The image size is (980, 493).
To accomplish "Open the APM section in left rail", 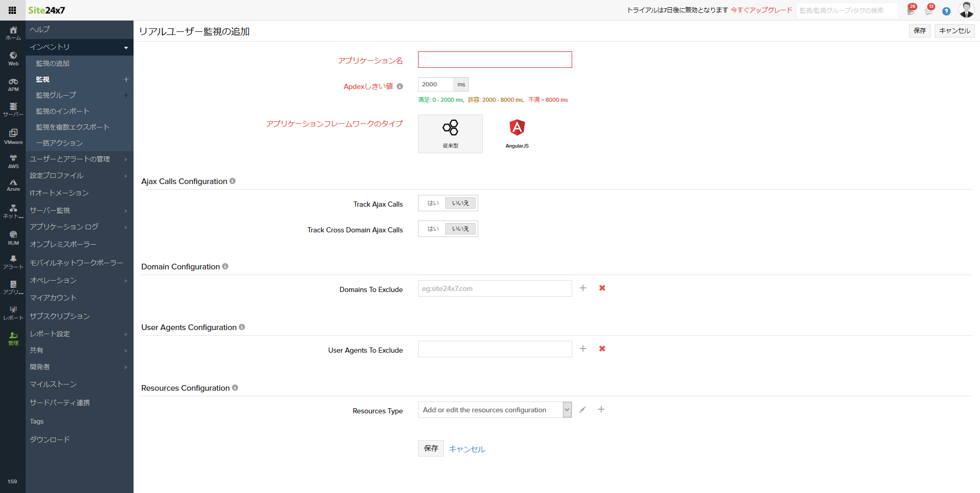I will (13, 84).
